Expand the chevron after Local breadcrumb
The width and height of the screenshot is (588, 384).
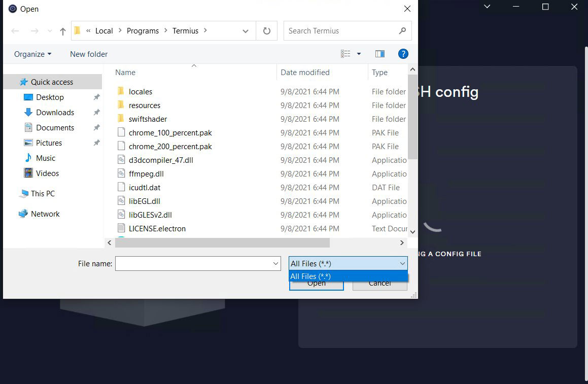[120, 30]
